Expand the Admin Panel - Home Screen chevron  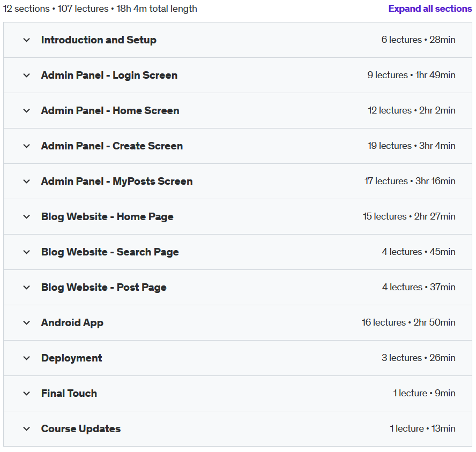(x=27, y=110)
